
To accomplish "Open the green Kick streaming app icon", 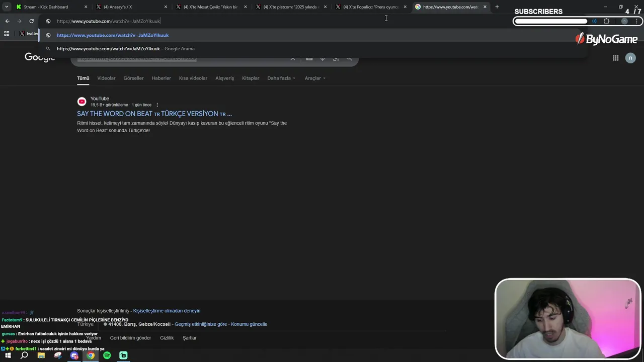I will tap(123, 355).
